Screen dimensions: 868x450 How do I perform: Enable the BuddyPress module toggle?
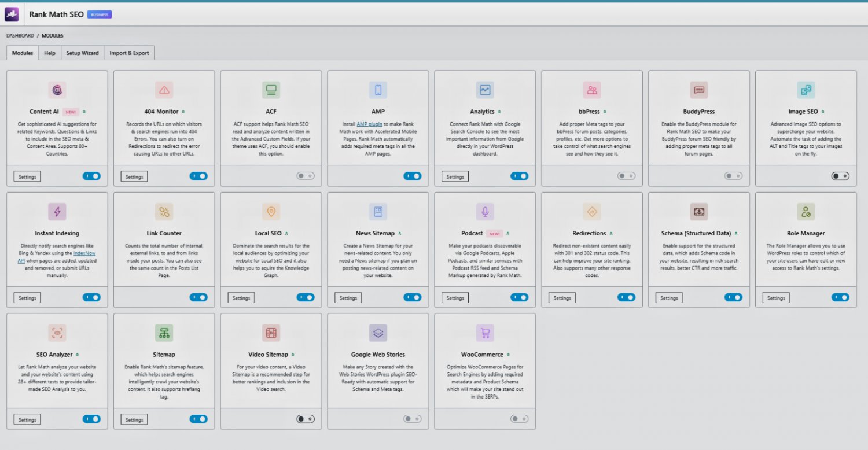pos(733,176)
